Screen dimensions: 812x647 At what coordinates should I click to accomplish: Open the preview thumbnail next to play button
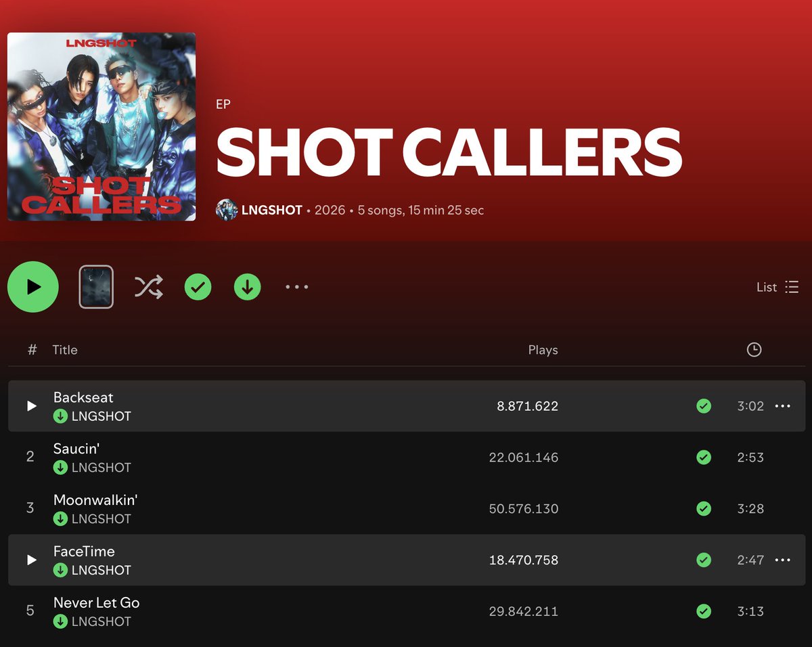coord(96,287)
